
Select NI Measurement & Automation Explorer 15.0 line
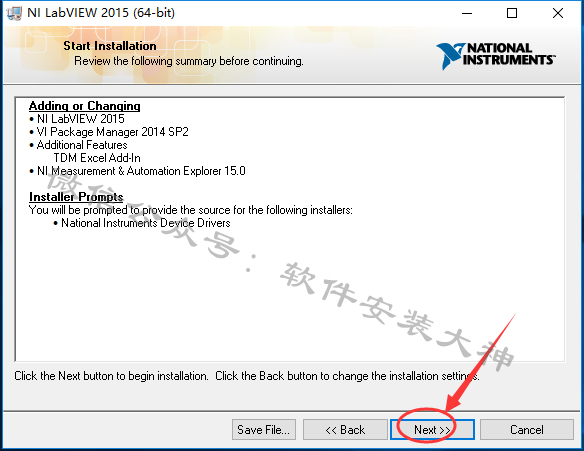pyautogui.click(x=137, y=171)
